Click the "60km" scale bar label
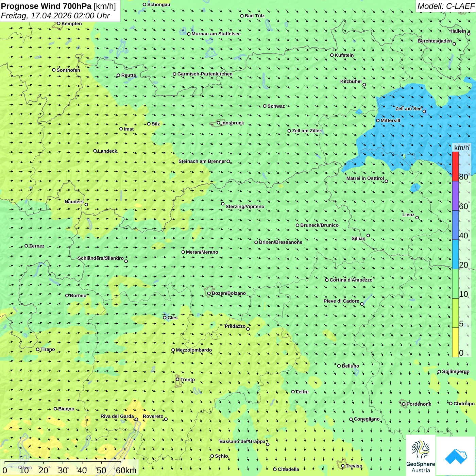This screenshot has height=476, width=476. click(x=126, y=470)
